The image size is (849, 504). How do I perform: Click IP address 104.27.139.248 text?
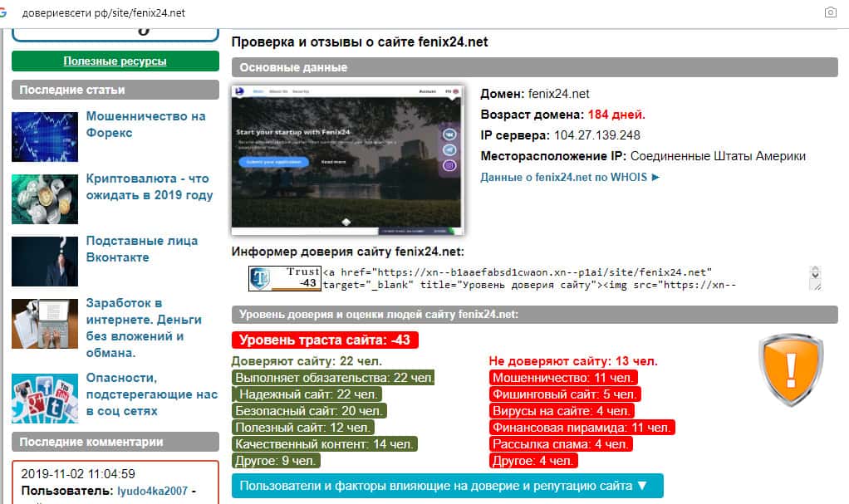click(x=596, y=135)
